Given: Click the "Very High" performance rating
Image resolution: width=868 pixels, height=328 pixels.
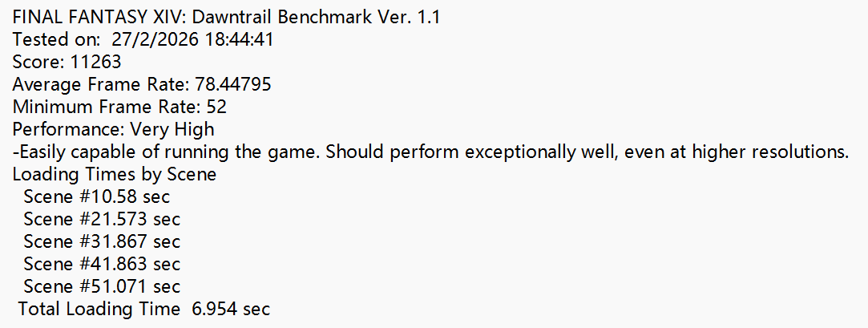Looking at the screenshot, I should click(x=172, y=129).
